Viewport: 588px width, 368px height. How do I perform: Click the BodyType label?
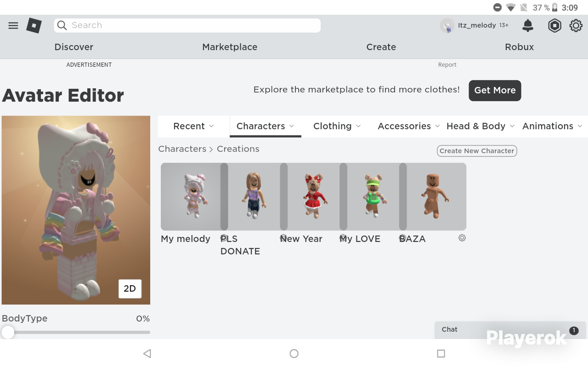click(25, 318)
